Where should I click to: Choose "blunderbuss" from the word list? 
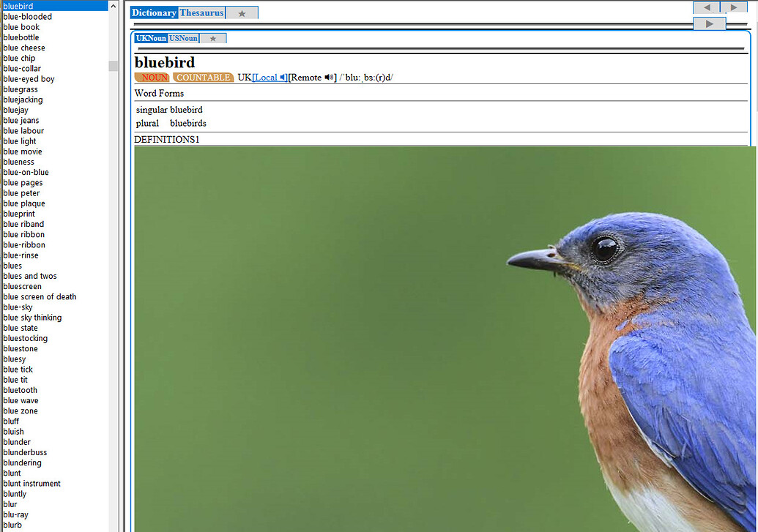(x=25, y=453)
